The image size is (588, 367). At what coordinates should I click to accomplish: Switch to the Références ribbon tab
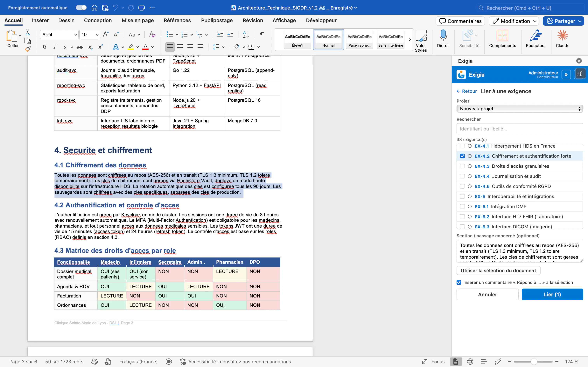pyautogui.click(x=177, y=20)
